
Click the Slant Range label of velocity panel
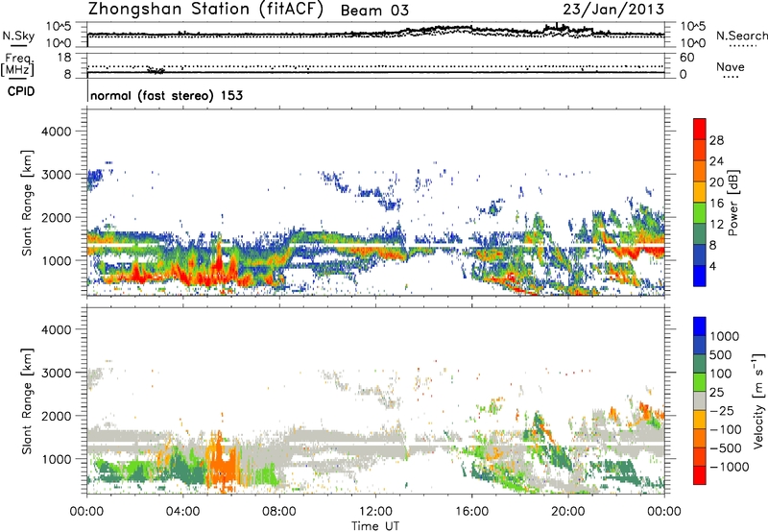[x=27, y=400]
